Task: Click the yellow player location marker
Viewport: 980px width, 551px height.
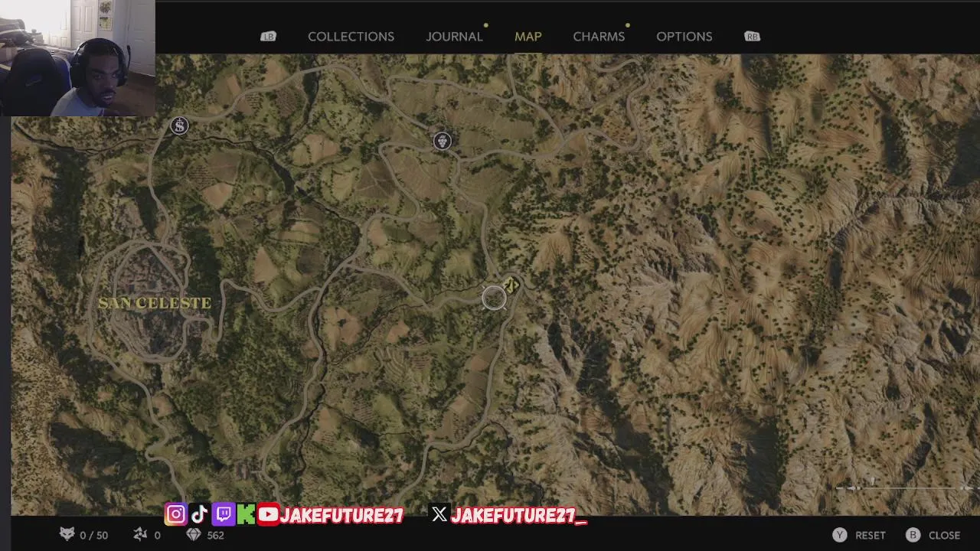Action: pyautogui.click(x=511, y=285)
